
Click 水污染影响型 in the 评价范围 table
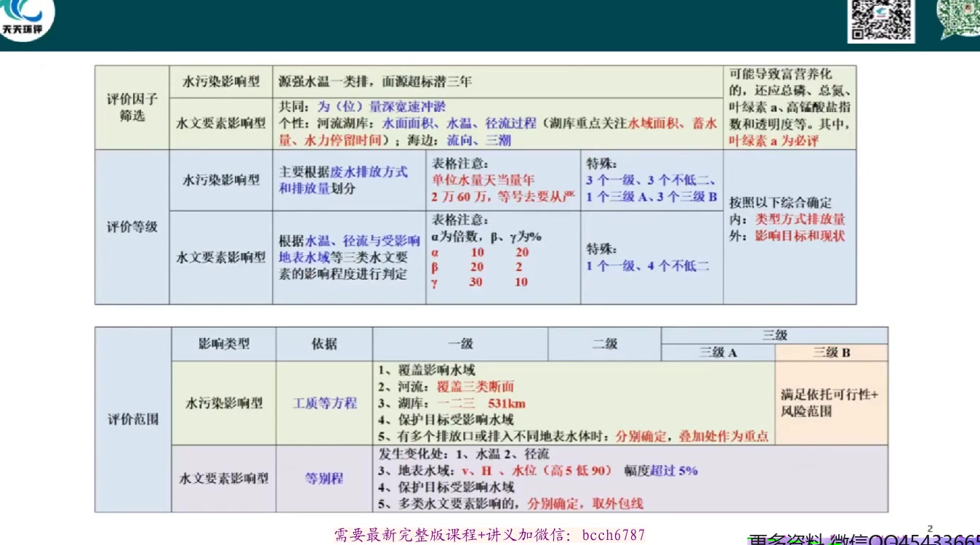tap(224, 403)
